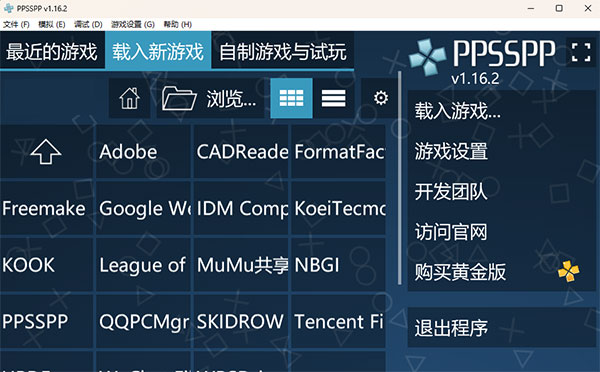Open the QQPCMgr folder tile

(x=143, y=321)
